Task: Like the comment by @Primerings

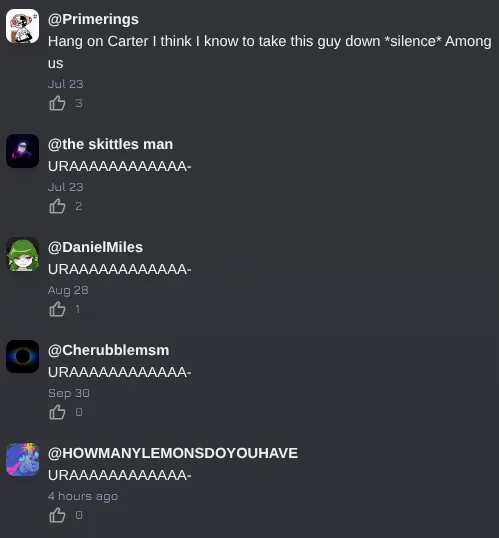Action: tap(57, 103)
